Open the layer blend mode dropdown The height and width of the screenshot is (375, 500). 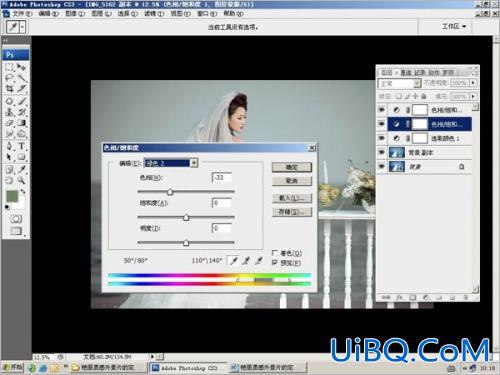coord(417,83)
